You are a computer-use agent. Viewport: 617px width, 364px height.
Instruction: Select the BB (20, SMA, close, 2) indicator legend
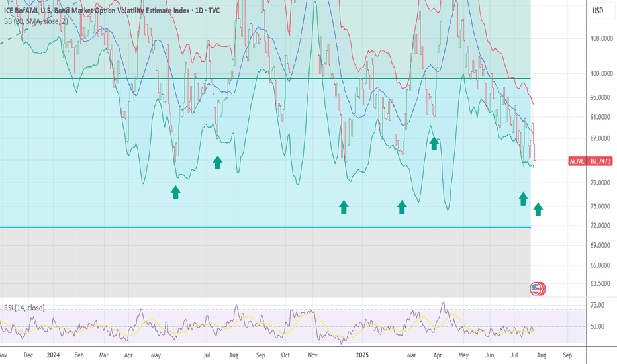(36, 21)
